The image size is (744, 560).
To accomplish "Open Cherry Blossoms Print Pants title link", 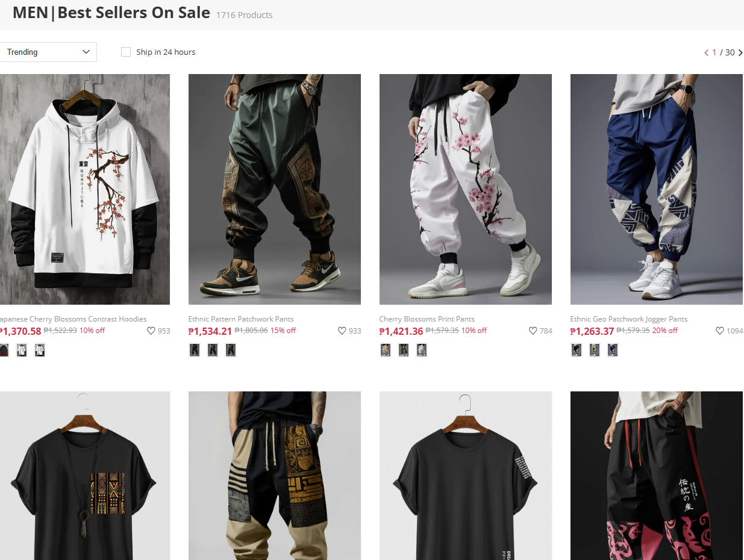I will pos(427,319).
